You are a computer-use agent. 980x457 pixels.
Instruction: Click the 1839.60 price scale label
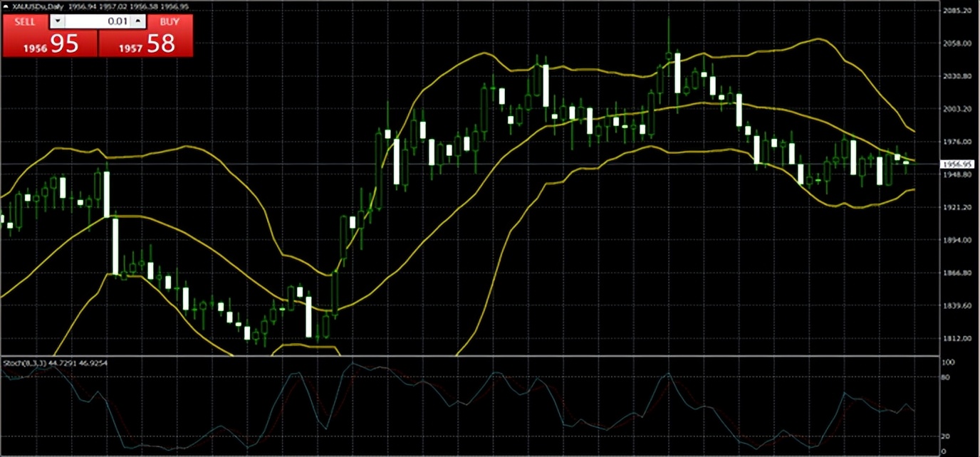click(956, 305)
